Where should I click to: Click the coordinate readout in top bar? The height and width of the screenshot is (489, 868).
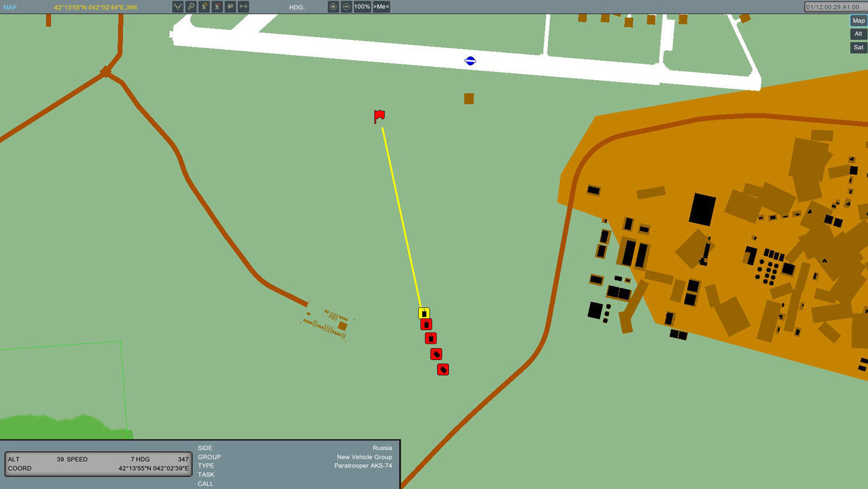point(95,7)
